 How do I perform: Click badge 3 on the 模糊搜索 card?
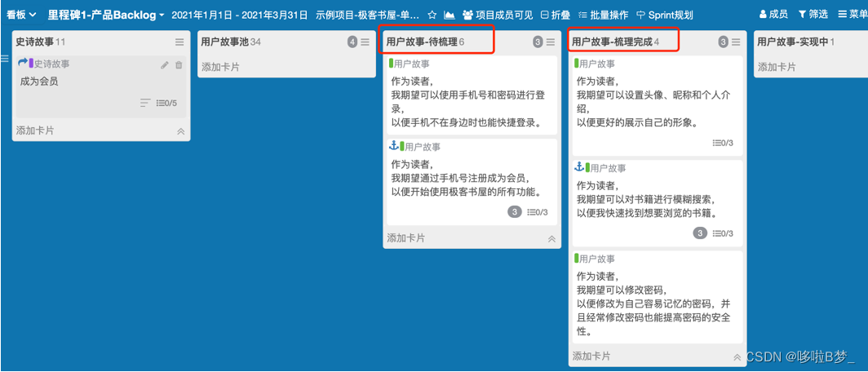tap(700, 233)
